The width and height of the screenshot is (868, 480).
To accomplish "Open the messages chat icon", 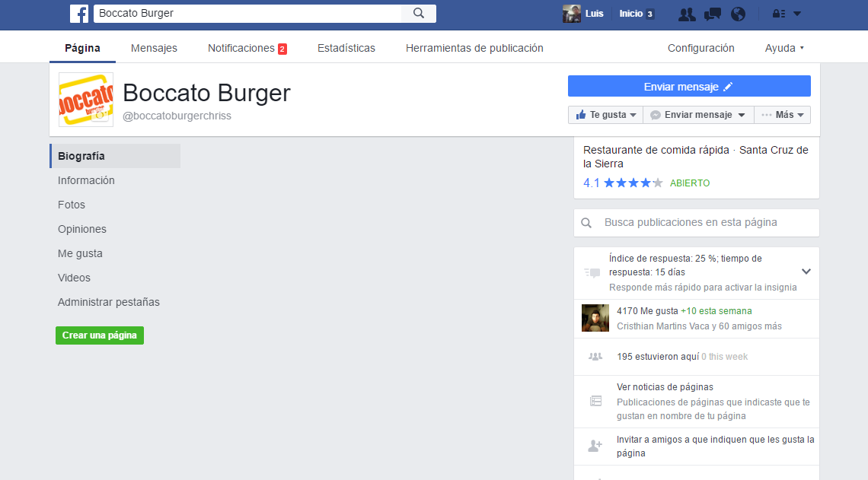I will pyautogui.click(x=712, y=14).
